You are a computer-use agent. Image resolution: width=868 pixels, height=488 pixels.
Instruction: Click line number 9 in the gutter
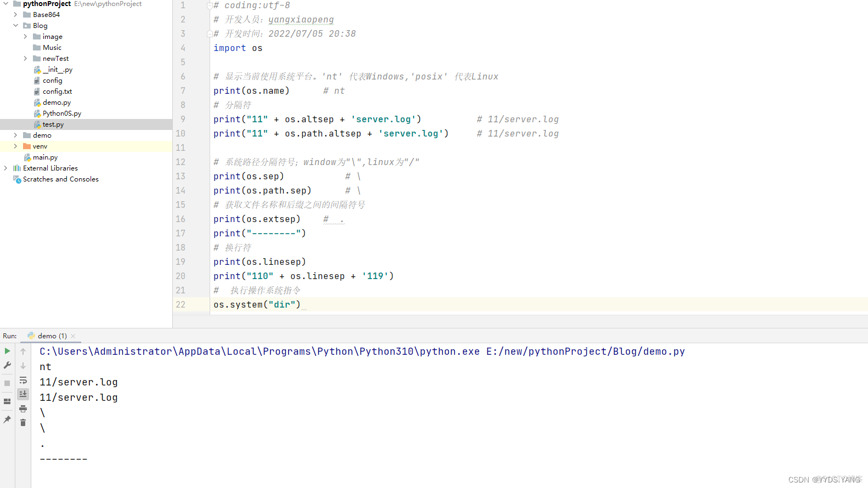click(x=183, y=119)
